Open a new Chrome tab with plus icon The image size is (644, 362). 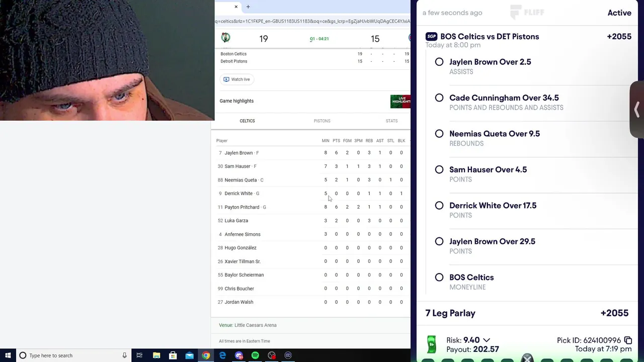click(248, 7)
